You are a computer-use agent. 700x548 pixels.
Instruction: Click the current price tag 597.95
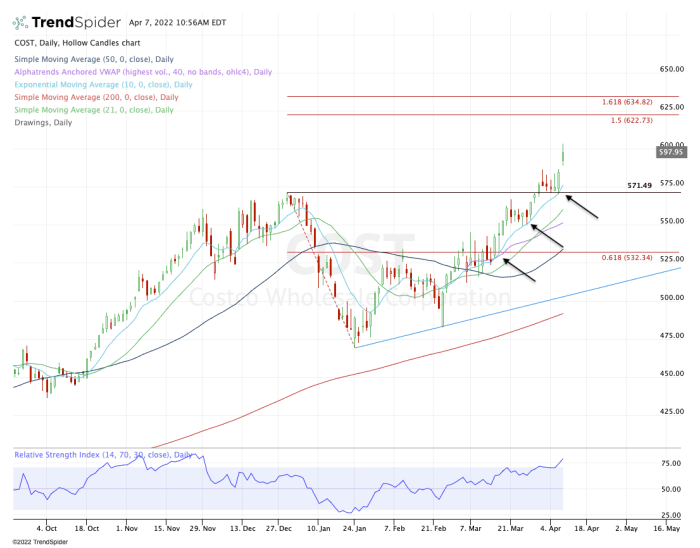click(x=671, y=152)
